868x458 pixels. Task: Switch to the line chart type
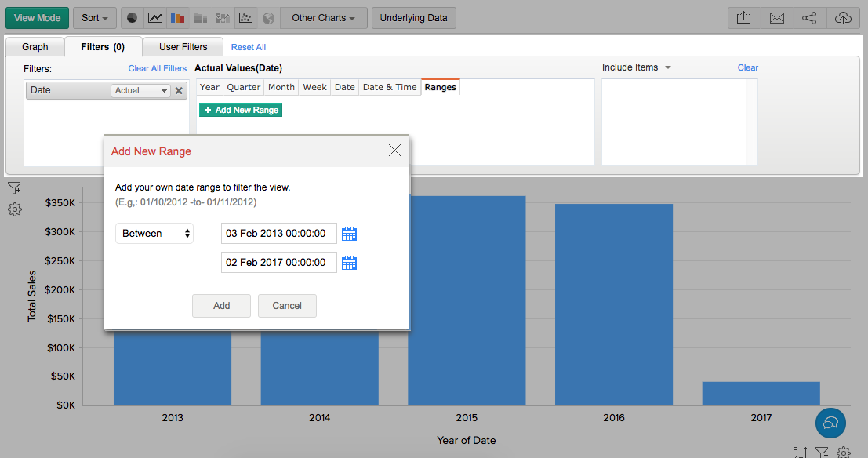click(155, 18)
